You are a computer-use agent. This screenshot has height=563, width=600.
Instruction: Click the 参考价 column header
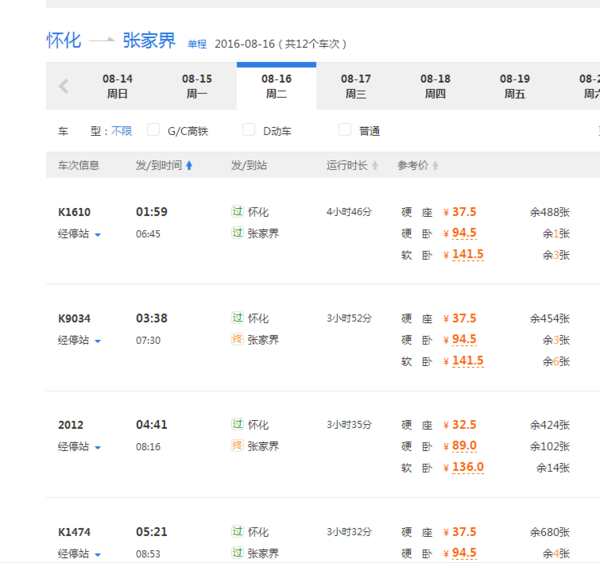(x=412, y=165)
